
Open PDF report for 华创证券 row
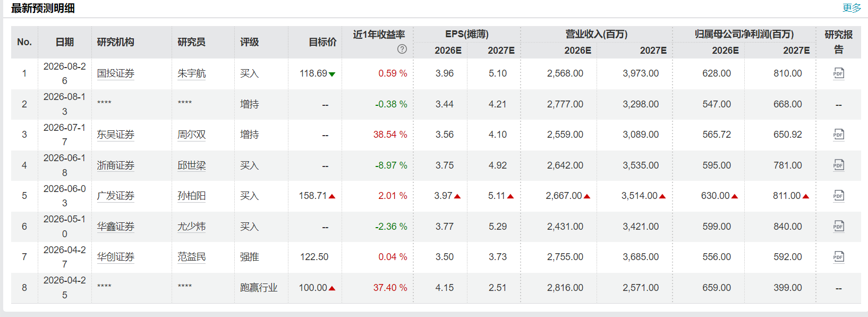[838, 257]
